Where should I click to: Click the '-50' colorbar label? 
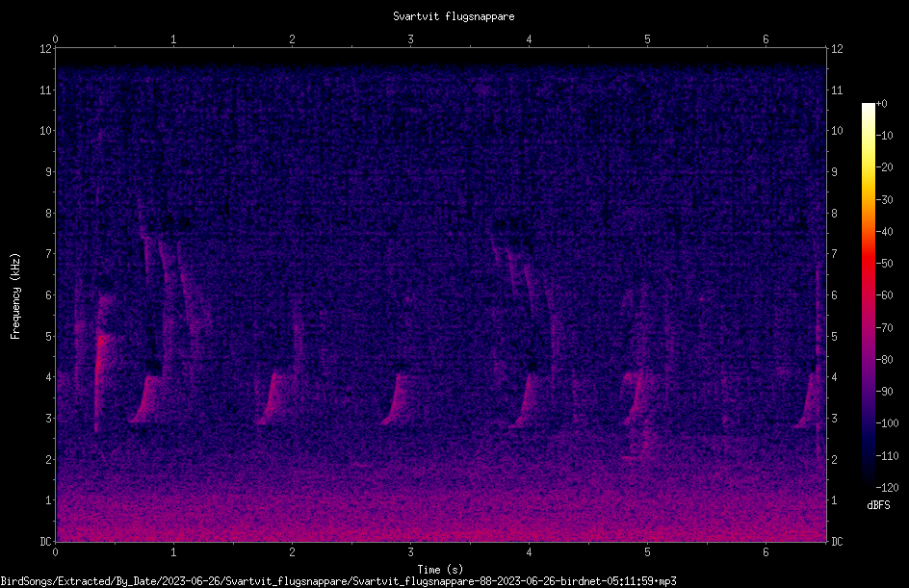(x=884, y=264)
